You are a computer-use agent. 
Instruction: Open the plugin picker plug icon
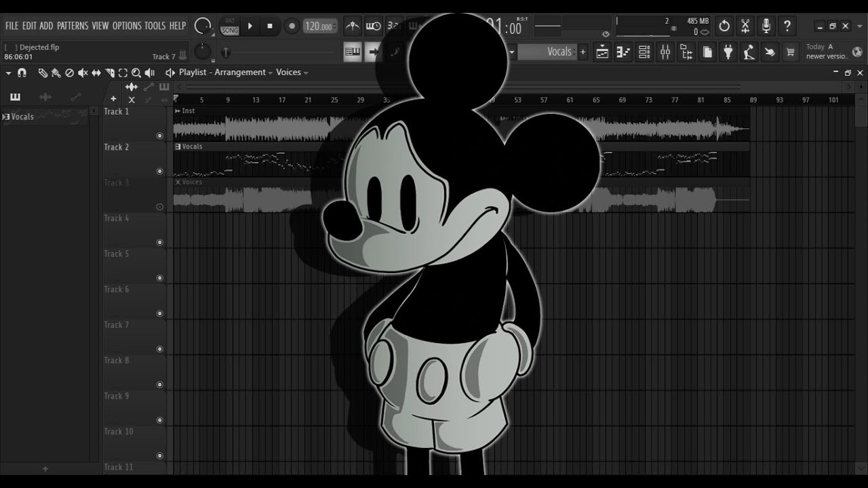point(728,52)
